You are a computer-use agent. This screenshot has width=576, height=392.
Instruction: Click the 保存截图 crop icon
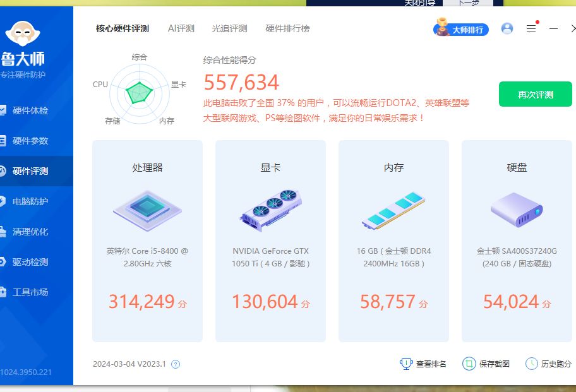tap(469, 364)
